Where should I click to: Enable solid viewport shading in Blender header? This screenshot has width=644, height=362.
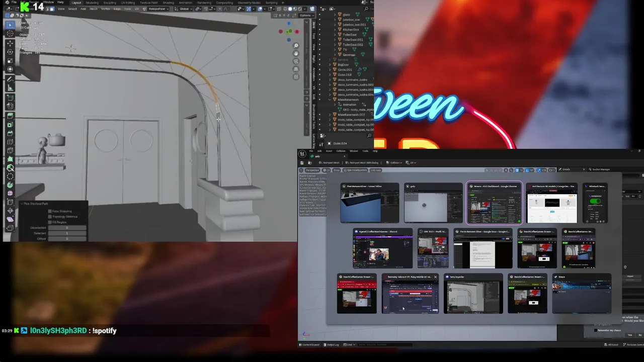click(290, 9)
